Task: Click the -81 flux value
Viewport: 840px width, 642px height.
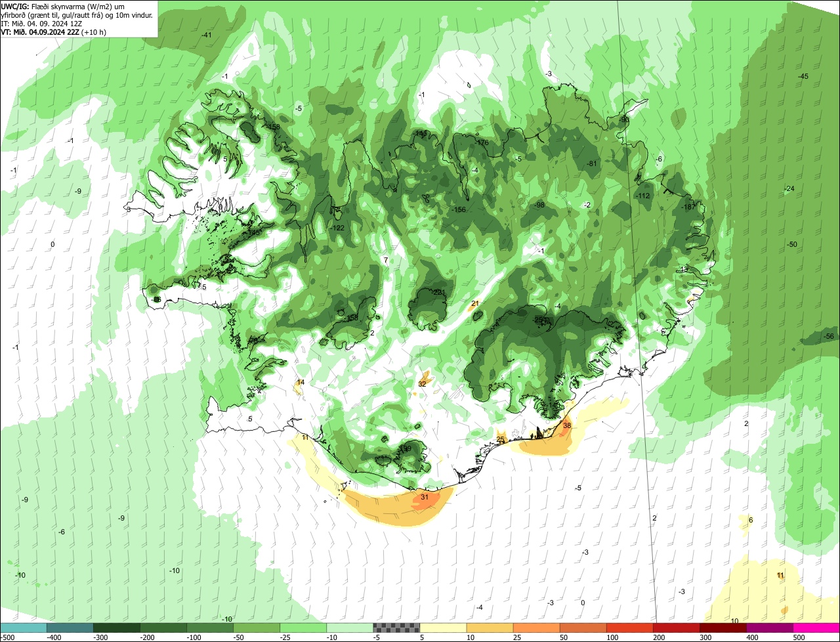Action: coord(592,163)
